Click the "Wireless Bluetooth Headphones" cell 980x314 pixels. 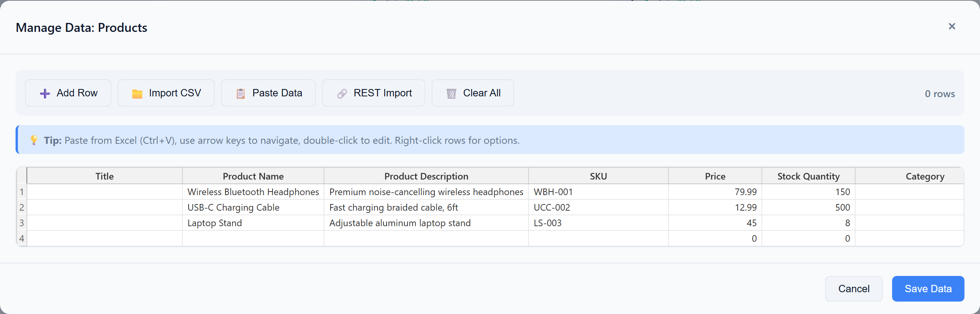[x=253, y=192]
